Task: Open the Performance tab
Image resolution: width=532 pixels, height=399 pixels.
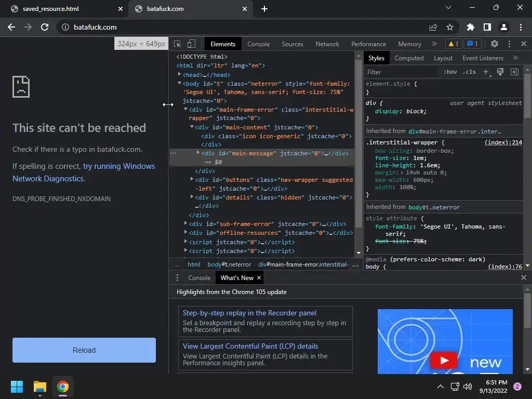Action: pos(368,44)
